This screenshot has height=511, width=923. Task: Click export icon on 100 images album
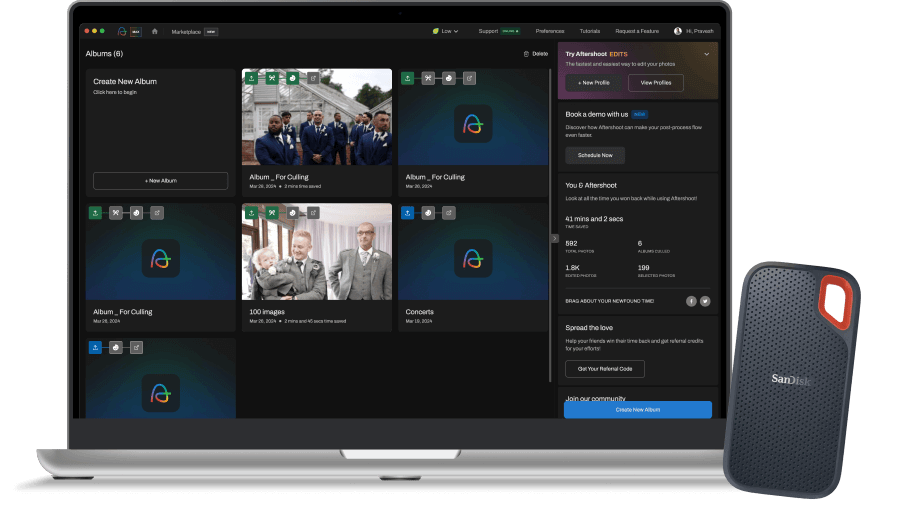click(x=313, y=213)
